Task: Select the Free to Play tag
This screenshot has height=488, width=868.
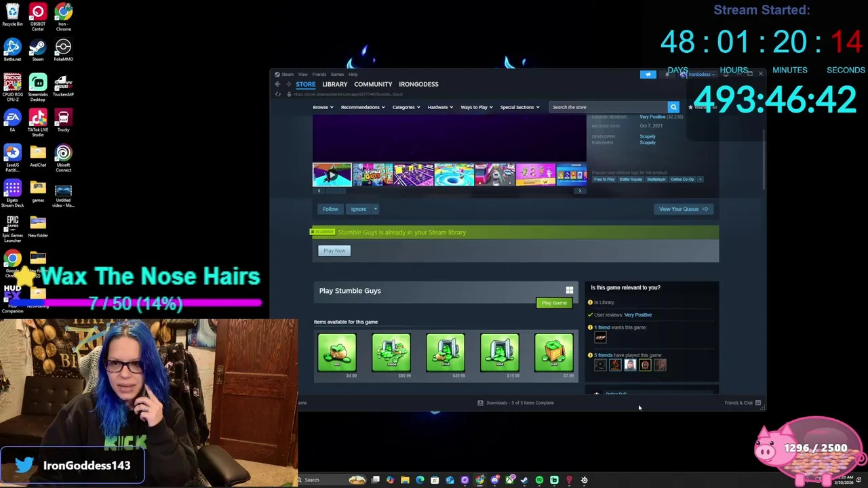Action: [604, 180]
